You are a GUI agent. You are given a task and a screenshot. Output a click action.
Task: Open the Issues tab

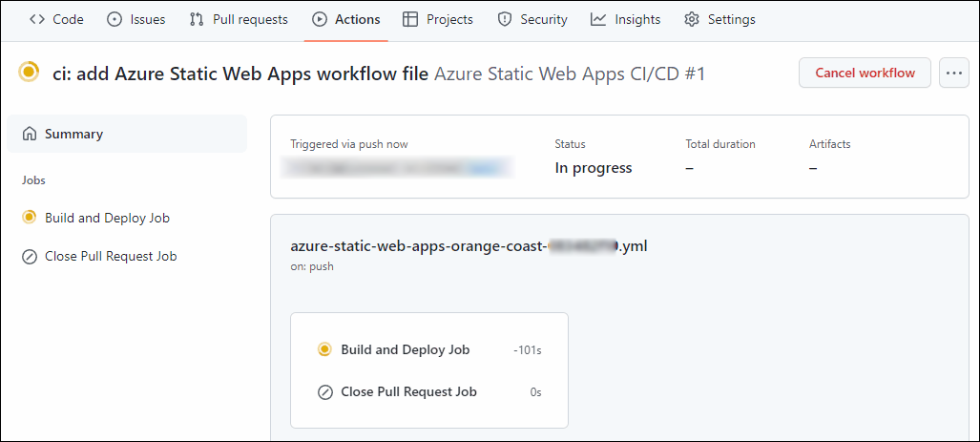[136, 20]
